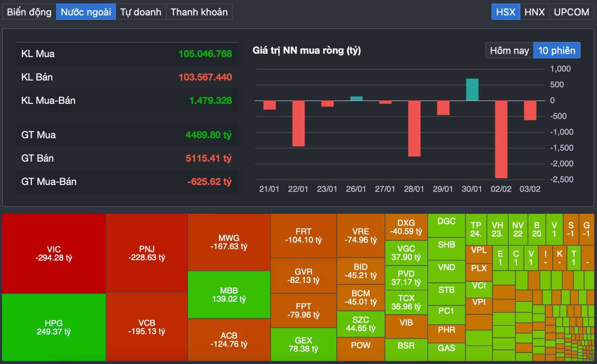The width and height of the screenshot is (597, 364).
Task: Click the KL Mua value 105.046.768
Action: click(205, 54)
